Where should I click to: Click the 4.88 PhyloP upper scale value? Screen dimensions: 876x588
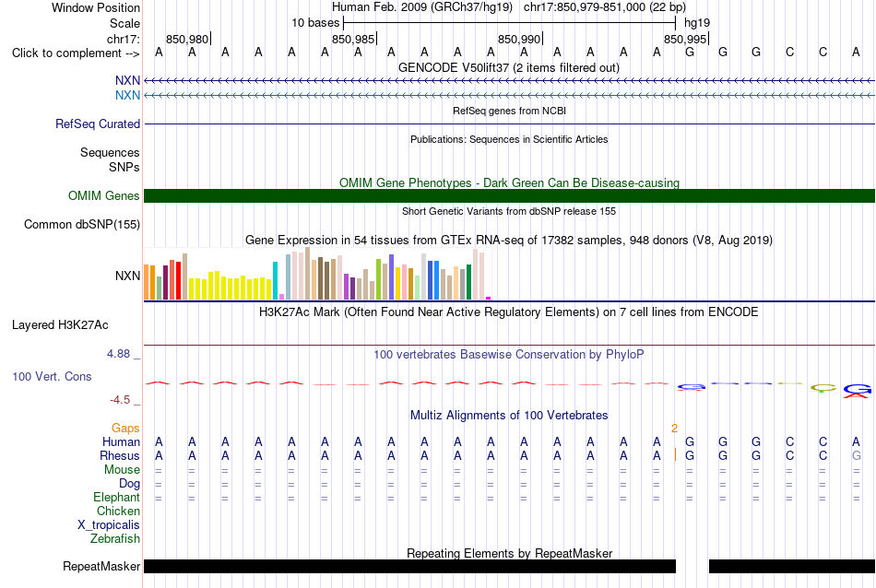[x=118, y=354]
